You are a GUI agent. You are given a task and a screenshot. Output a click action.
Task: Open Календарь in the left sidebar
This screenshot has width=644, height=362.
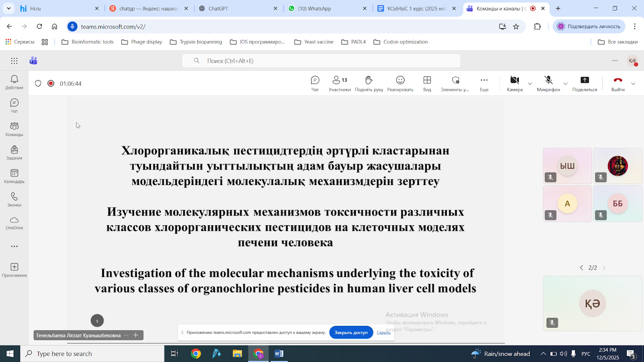tap(14, 176)
